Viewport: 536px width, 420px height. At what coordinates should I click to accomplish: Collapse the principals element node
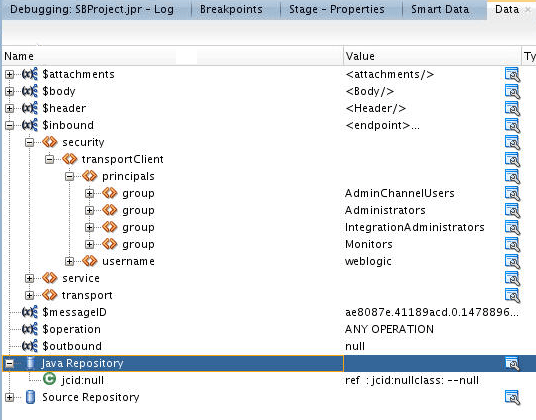[x=69, y=176]
